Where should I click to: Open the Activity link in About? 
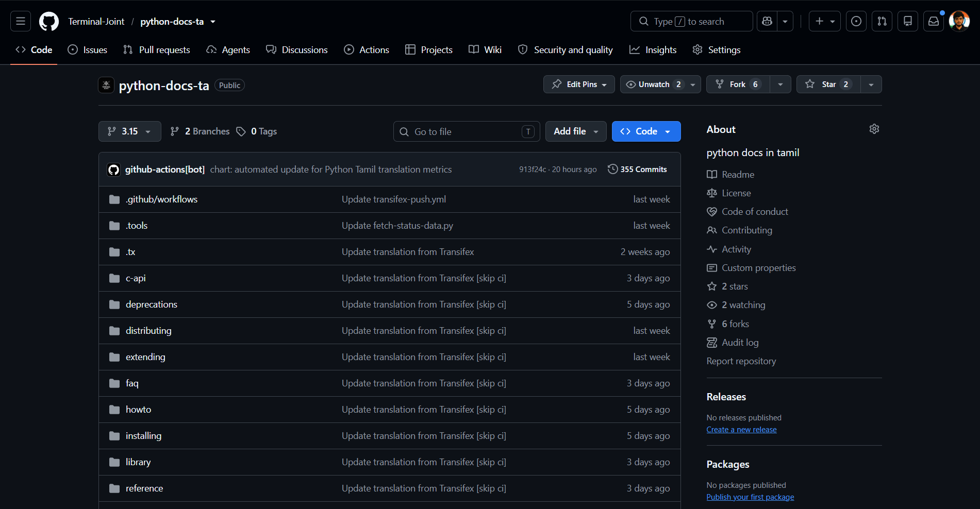[729, 249]
